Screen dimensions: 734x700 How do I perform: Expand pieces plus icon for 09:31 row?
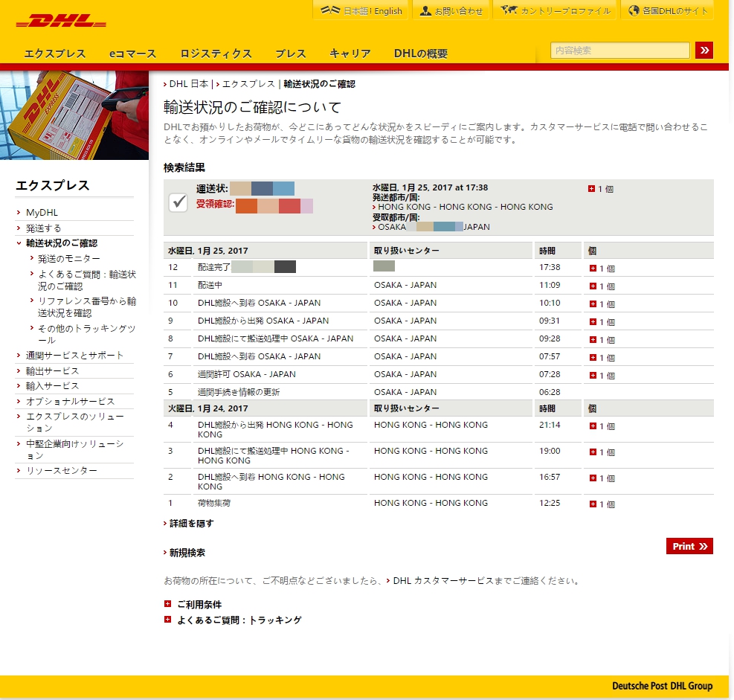pos(593,321)
